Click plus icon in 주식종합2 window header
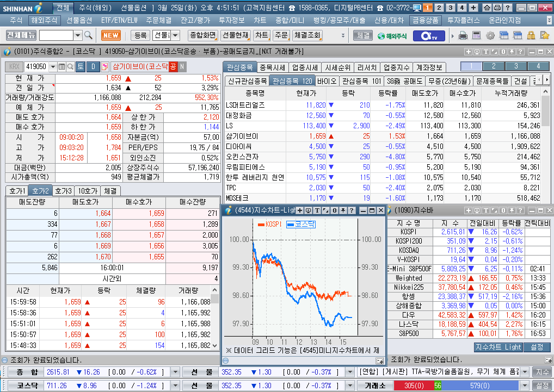The image size is (554, 392). click(468, 52)
